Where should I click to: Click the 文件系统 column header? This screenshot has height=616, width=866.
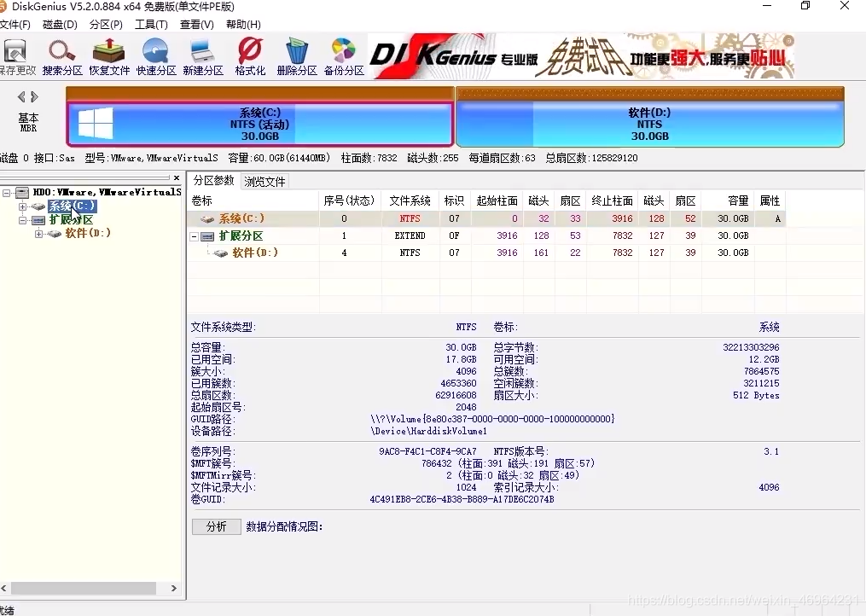[410, 200]
